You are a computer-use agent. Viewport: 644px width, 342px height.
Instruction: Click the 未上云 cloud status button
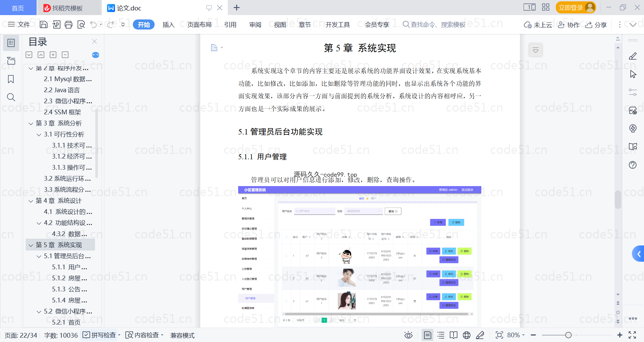coord(538,25)
